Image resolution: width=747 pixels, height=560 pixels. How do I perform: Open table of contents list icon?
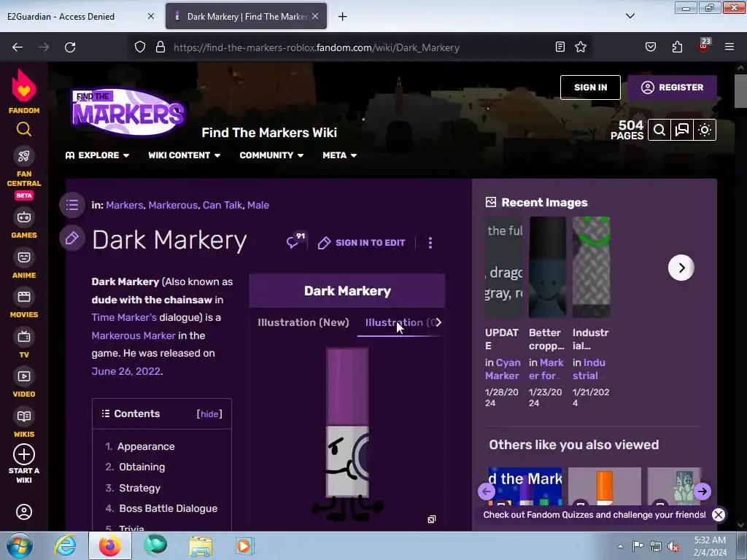tap(72, 205)
